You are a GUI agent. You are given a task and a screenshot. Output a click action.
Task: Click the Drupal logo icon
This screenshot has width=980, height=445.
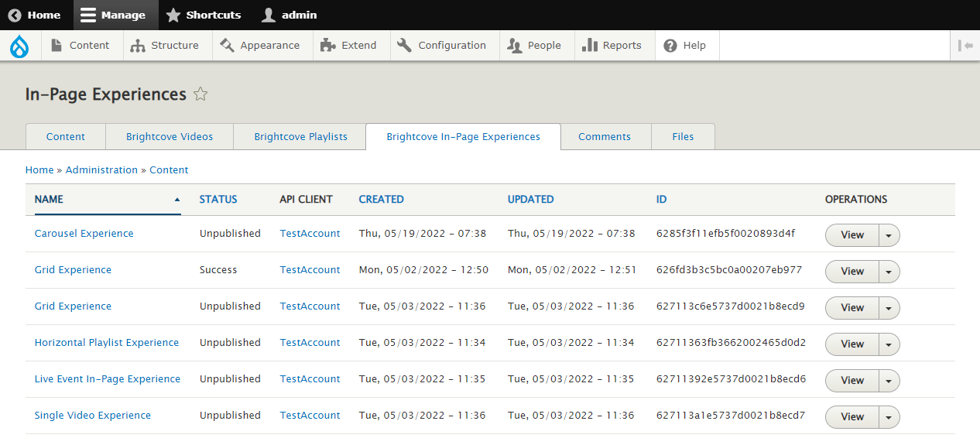coord(19,46)
